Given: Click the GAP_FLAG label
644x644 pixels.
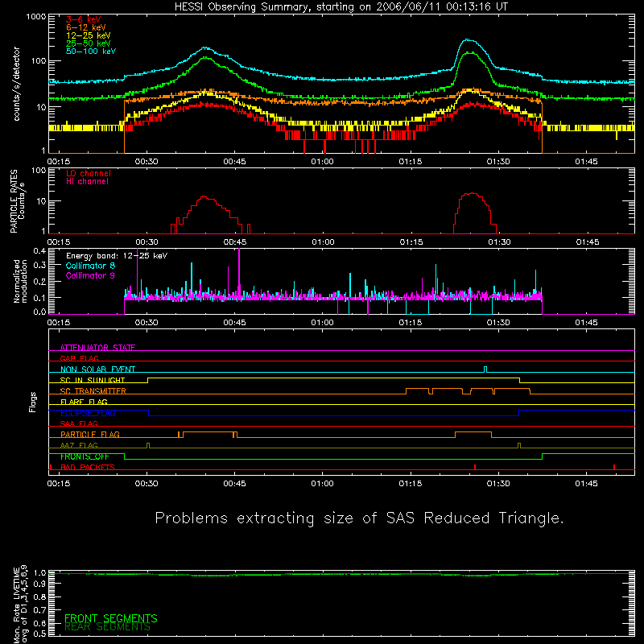Looking at the screenshot, I should pyautogui.click(x=79, y=358).
